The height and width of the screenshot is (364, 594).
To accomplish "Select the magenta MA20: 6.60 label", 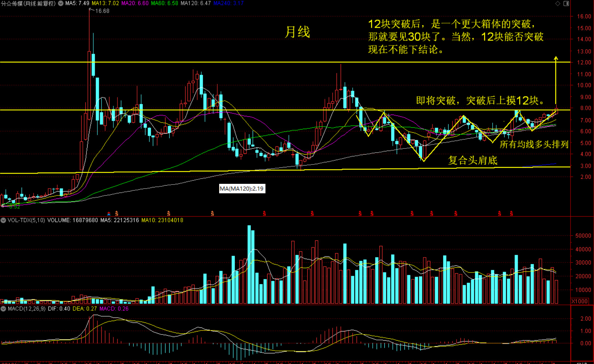I will point(135,3).
